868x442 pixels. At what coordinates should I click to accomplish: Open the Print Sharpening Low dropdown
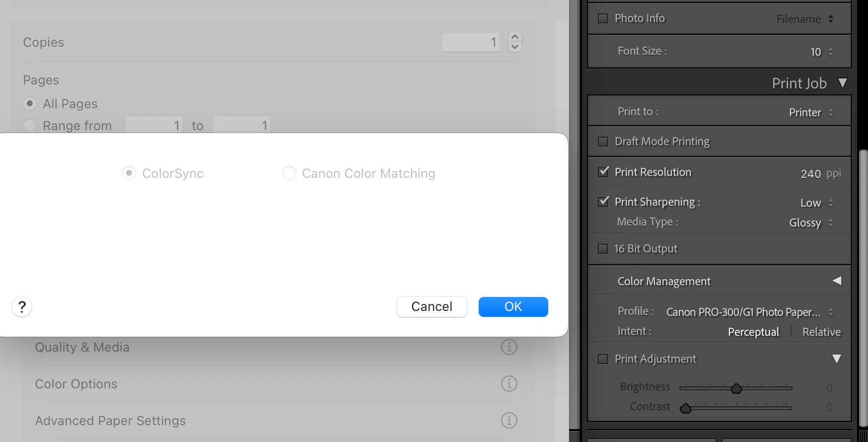coord(817,203)
